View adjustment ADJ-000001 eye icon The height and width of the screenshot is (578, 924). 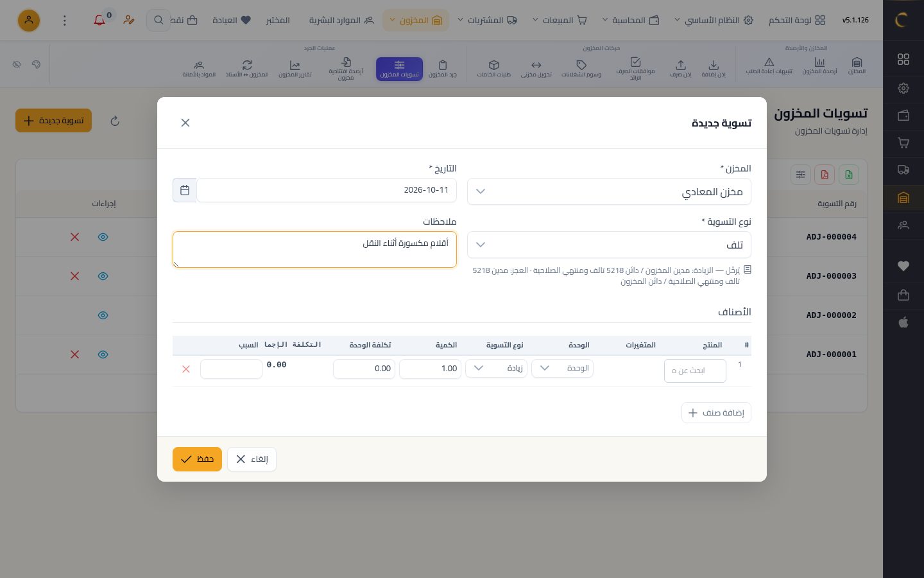pos(103,355)
